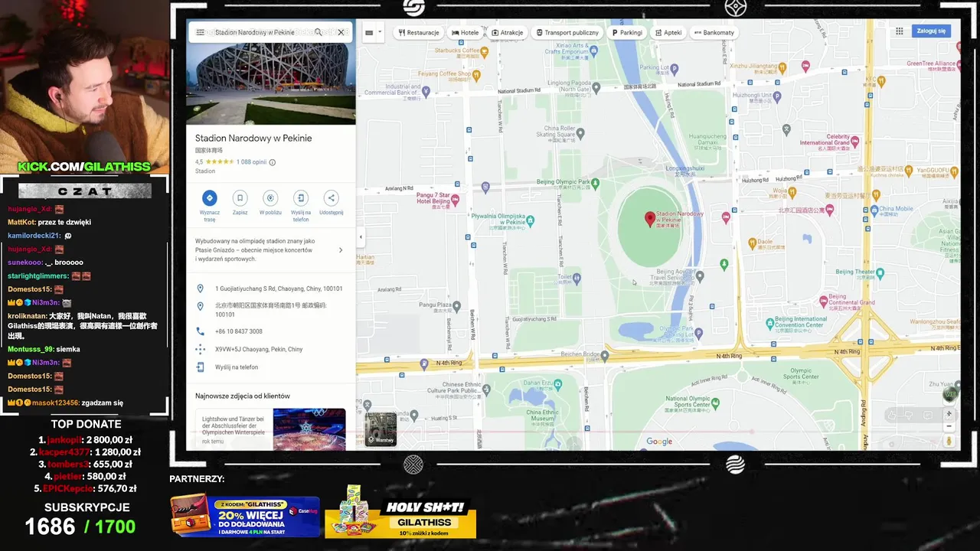This screenshot has height=551, width=980.
Task: Open the Google Maps hamburger menu
Action: [x=200, y=33]
